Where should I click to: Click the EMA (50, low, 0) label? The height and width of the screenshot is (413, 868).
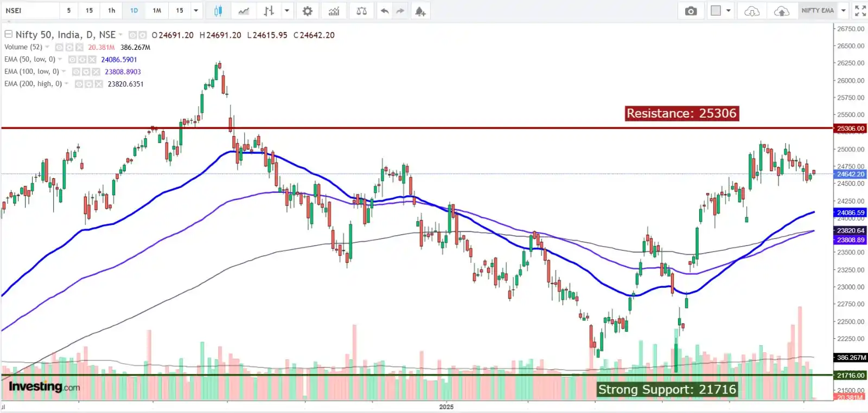[x=30, y=59]
